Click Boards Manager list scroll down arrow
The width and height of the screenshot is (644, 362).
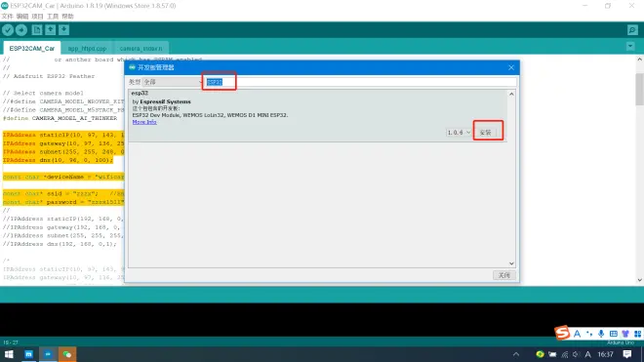(511, 263)
